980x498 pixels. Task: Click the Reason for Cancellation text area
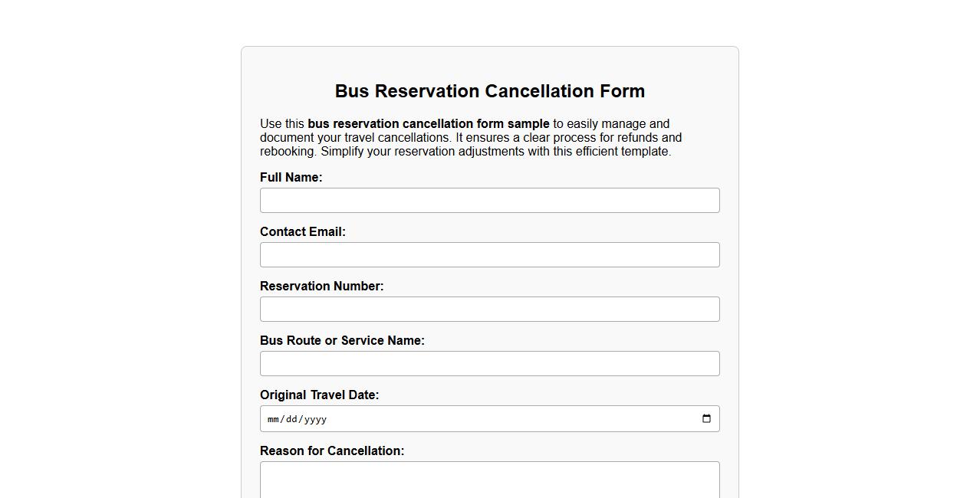(x=489, y=479)
